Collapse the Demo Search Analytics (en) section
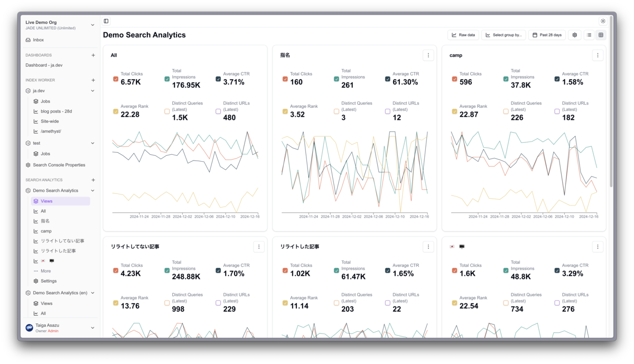The image size is (634, 364). coord(92,293)
